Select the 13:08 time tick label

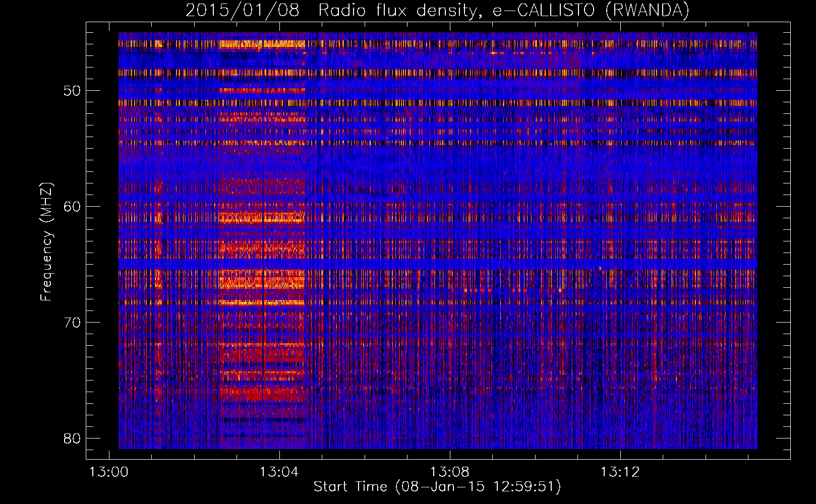point(449,472)
